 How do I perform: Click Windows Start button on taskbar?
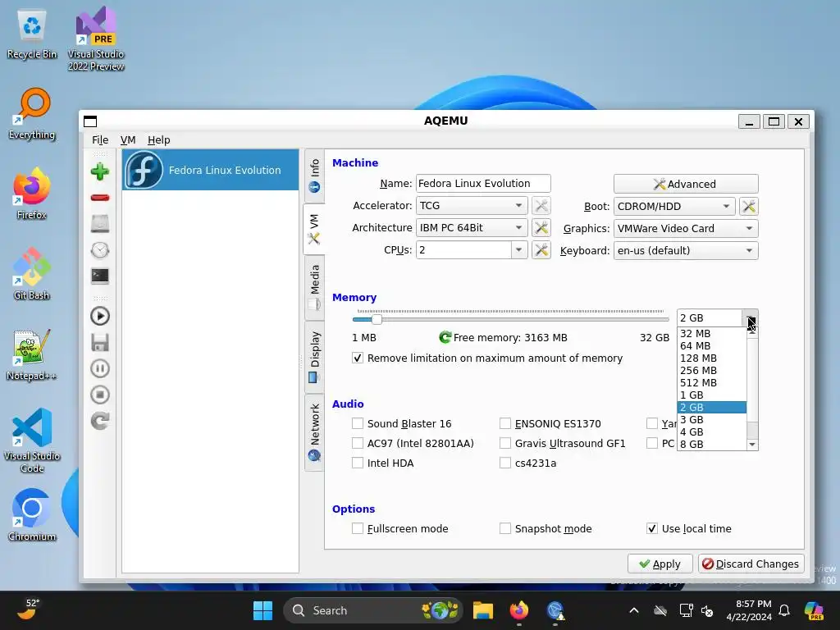262,610
